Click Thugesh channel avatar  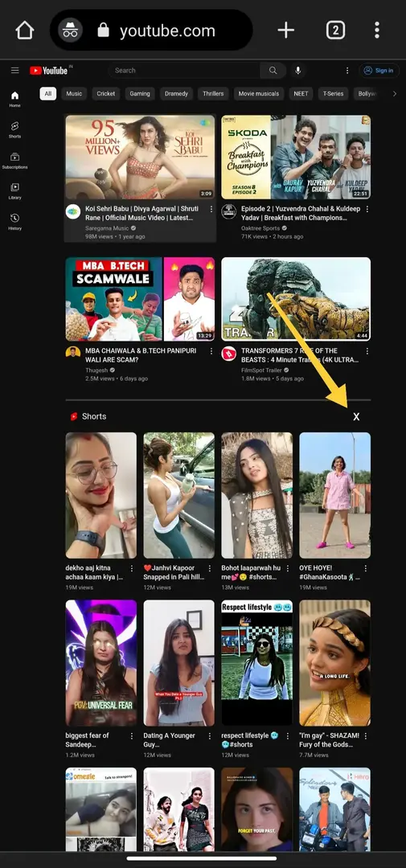[x=73, y=353]
